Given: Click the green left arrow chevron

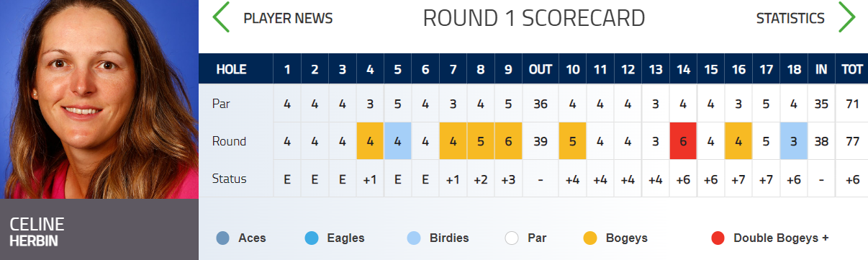Looking at the screenshot, I should [x=221, y=17].
